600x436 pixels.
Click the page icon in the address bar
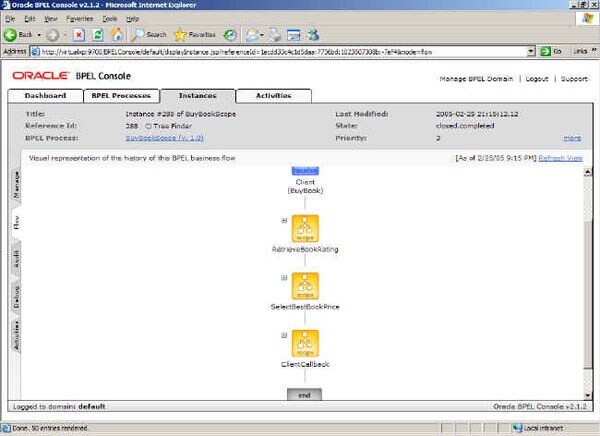[35, 51]
